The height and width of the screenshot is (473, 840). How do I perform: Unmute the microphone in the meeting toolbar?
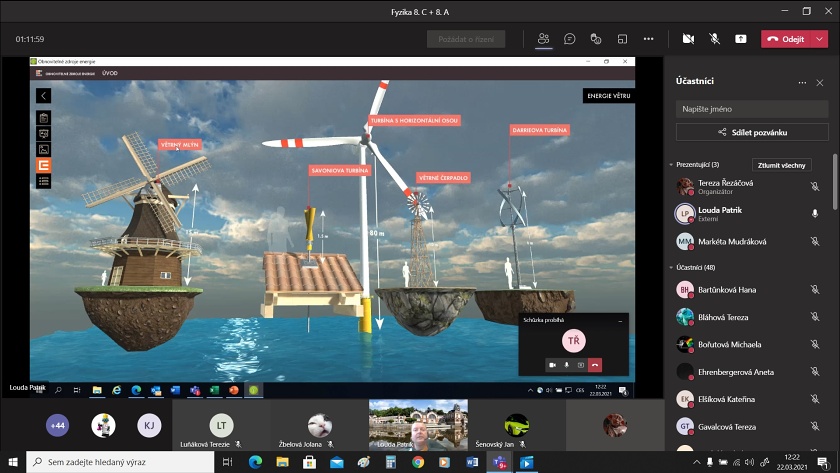tap(714, 39)
